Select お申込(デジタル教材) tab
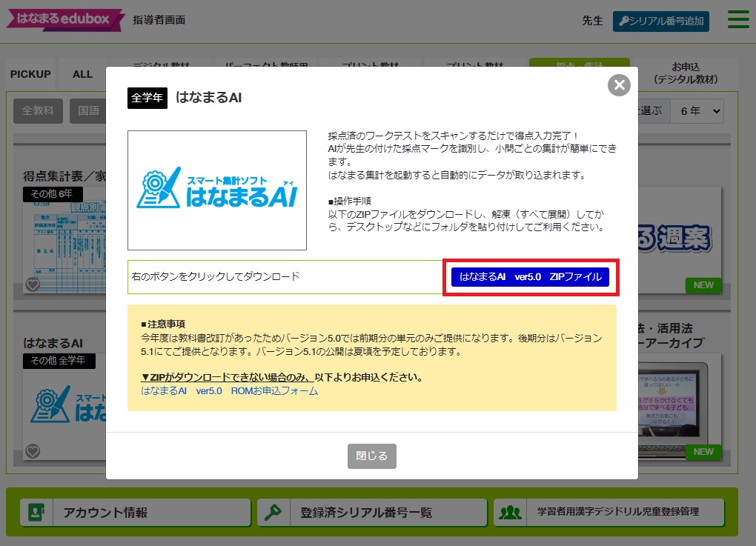Image resolution: width=756 pixels, height=546 pixels. pos(686,73)
